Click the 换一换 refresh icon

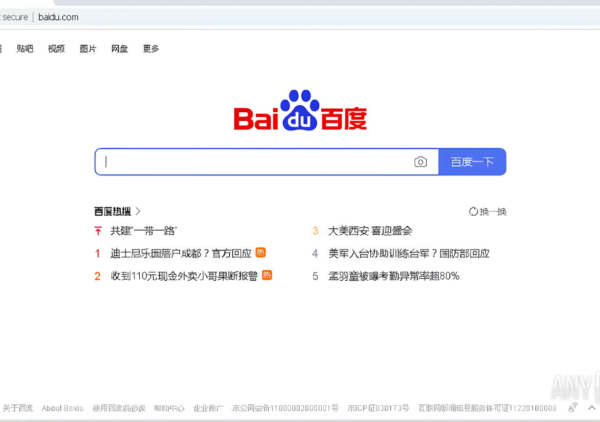[473, 212]
